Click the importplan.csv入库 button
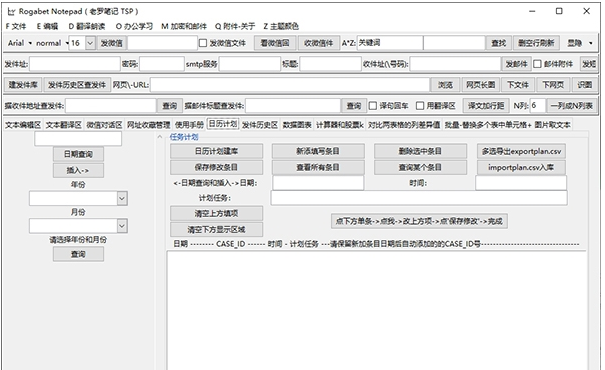This screenshot has width=605, height=370. pos(522,167)
